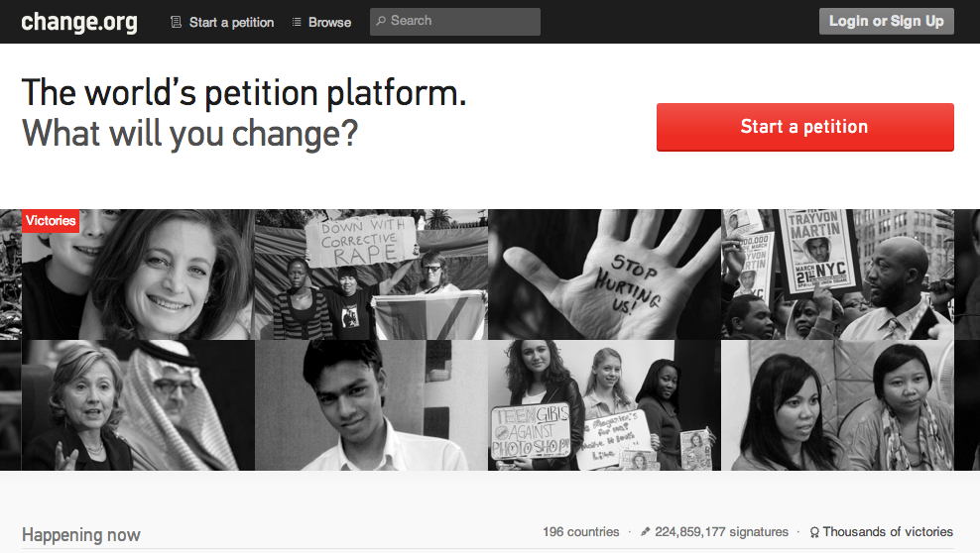The width and height of the screenshot is (980, 553).
Task: Click the pen icon beside signatures count
Action: pyautogui.click(x=645, y=532)
